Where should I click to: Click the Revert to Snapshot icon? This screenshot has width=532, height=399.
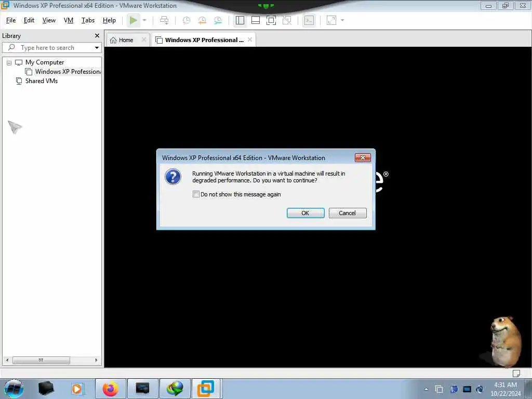tap(202, 20)
